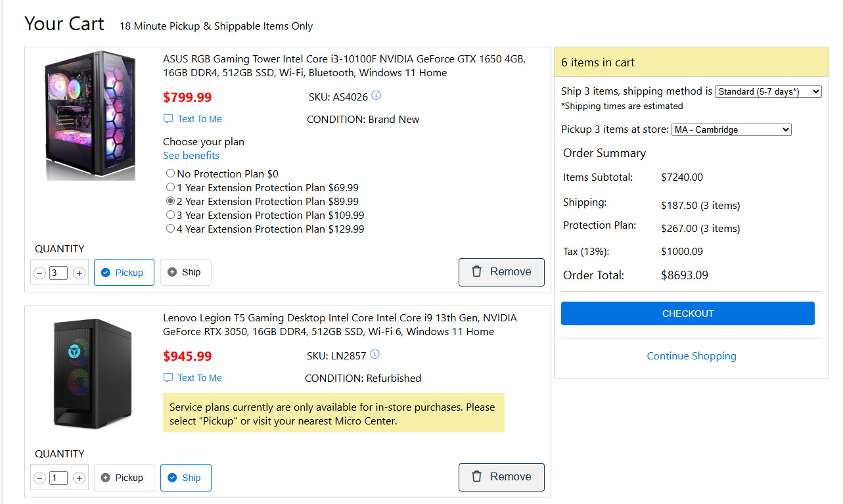Open the See benefits link
843x504 pixels.
[191, 156]
